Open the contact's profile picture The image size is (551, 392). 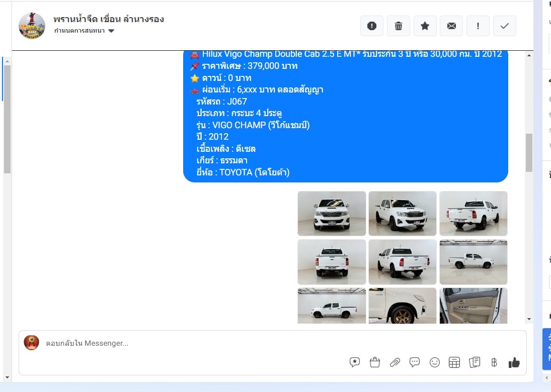pos(32,26)
